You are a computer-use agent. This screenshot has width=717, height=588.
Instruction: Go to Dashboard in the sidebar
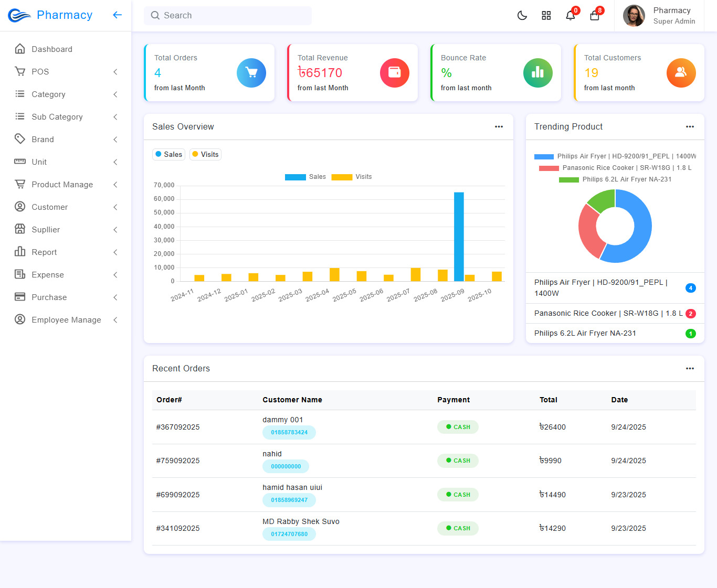(51, 49)
